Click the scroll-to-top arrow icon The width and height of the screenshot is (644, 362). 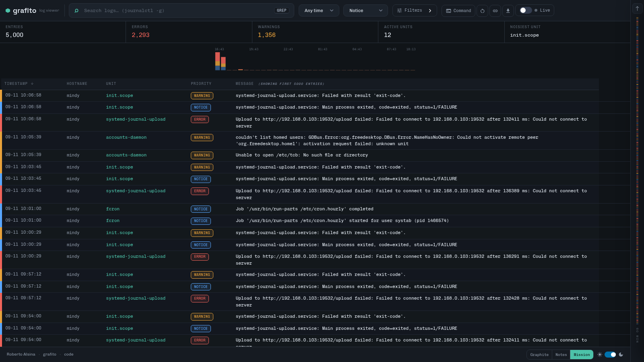coord(637,8)
